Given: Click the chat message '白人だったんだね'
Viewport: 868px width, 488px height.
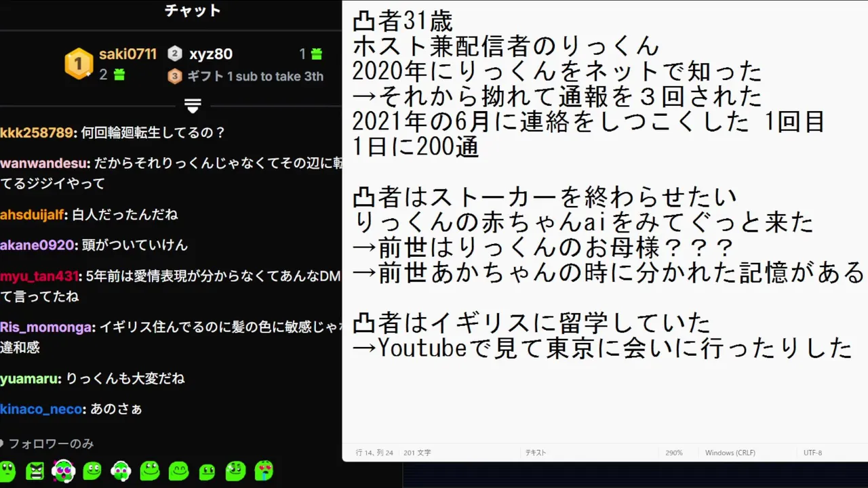Looking at the screenshot, I should 125,215.
